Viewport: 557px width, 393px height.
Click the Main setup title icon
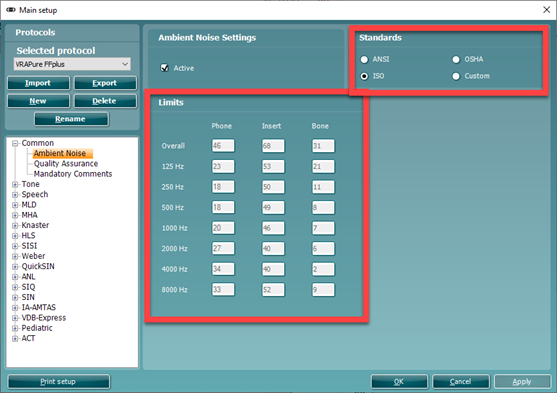(x=11, y=10)
